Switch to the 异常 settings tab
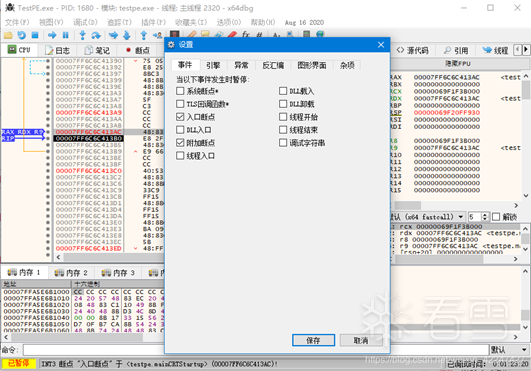This screenshot has width=531, height=371. click(241, 65)
